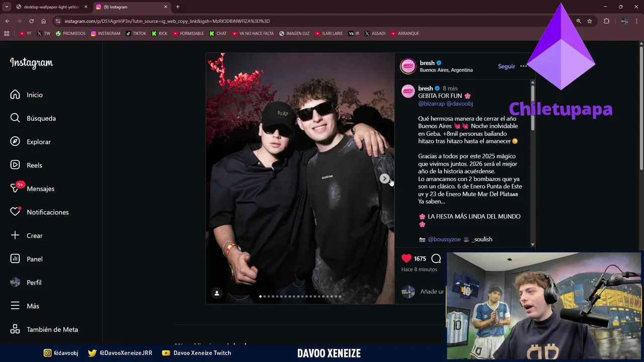Open Inicio in Instagram sidebar
Image resolution: width=644 pixels, height=362 pixels.
coord(26,95)
